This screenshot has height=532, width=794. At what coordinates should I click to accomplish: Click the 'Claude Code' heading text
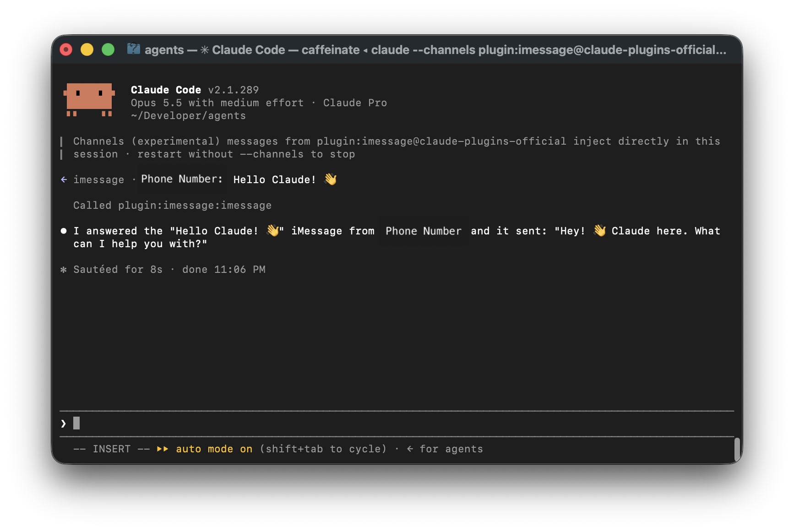click(166, 90)
